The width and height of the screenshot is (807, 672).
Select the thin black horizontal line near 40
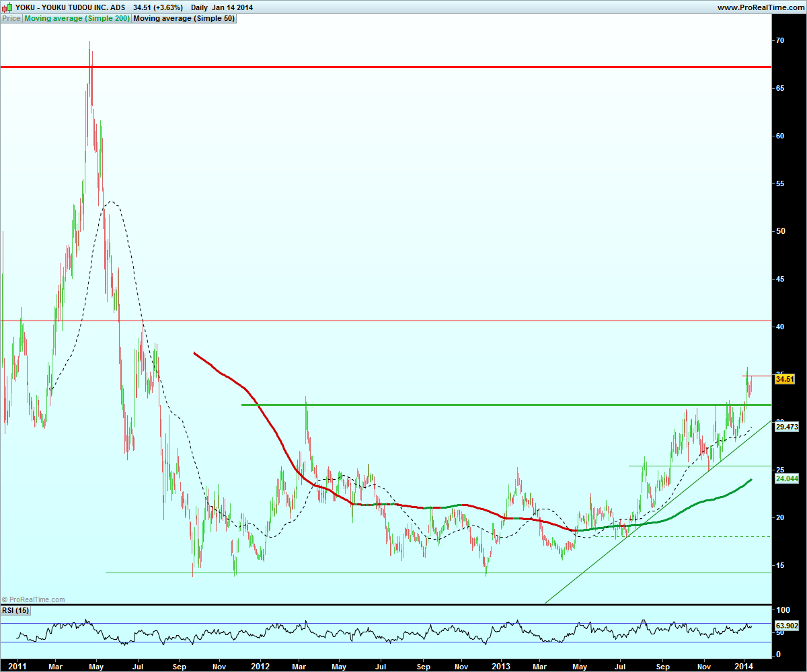coord(385,321)
